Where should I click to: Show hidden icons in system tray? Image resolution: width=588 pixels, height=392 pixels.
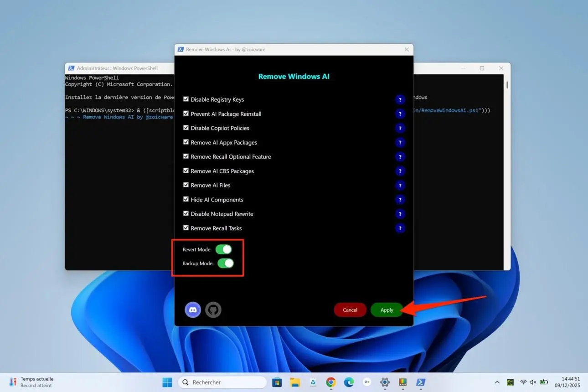(x=497, y=382)
